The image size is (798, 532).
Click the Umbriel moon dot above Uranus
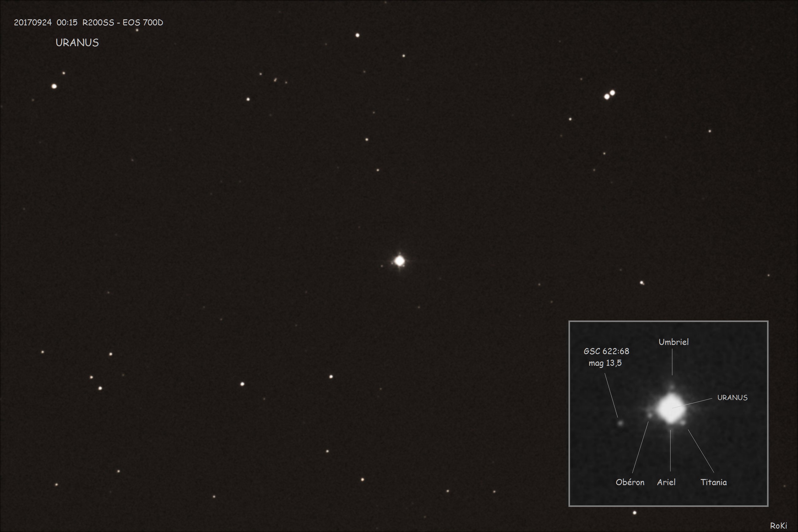[672, 387]
